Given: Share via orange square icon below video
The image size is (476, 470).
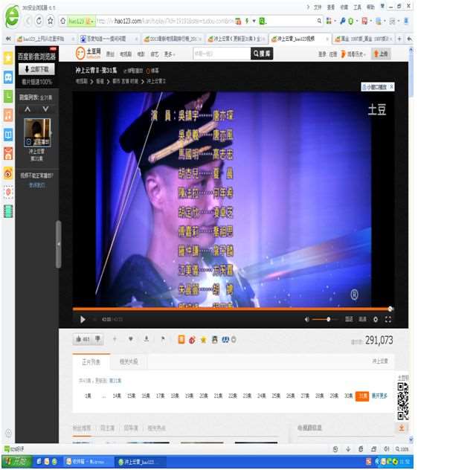Looking at the screenshot, I should pos(181,339).
